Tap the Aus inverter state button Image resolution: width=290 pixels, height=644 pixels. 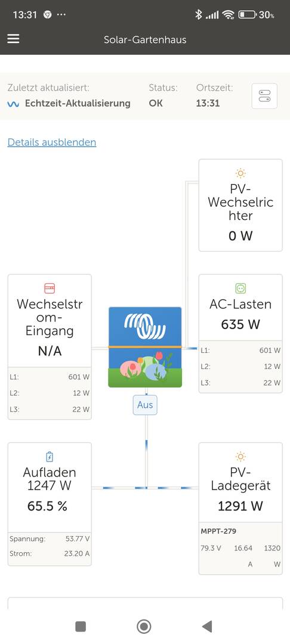coord(145,405)
